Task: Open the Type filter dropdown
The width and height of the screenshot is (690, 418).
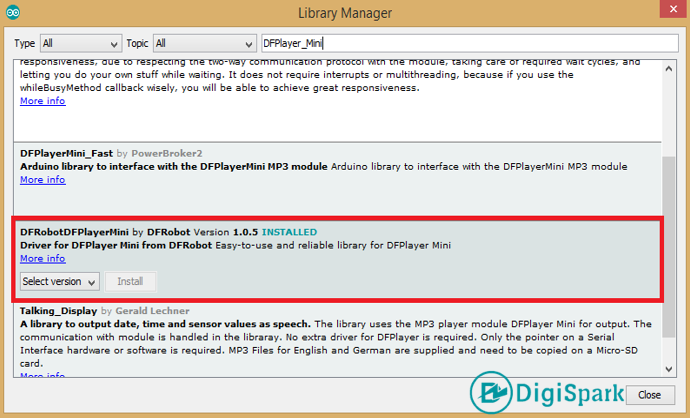Action: pyautogui.click(x=79, y=44)
